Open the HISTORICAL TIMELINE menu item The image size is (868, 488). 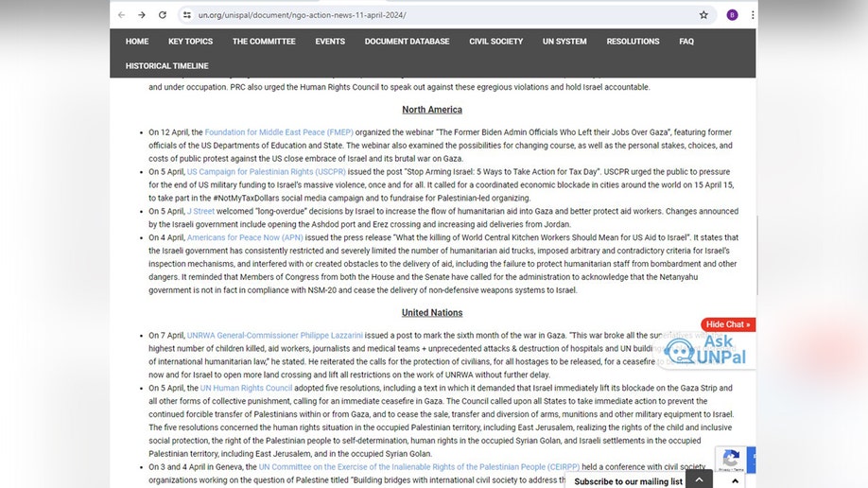click(x=166, y=66)
